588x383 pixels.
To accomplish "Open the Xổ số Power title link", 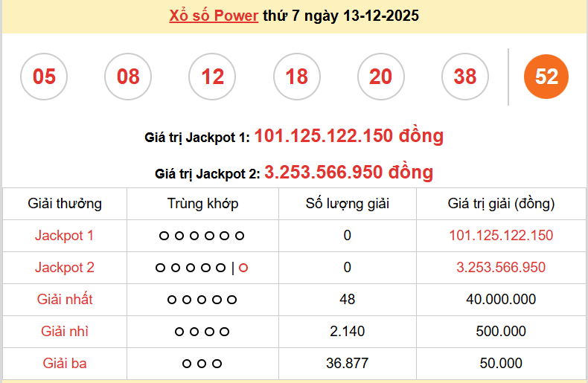I will 214,16.
